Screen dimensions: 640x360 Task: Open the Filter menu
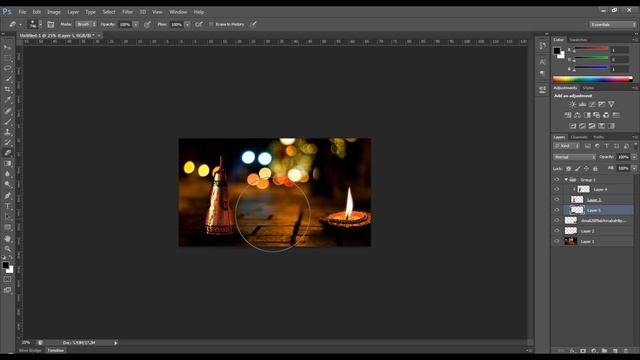(x=127, y=12)
